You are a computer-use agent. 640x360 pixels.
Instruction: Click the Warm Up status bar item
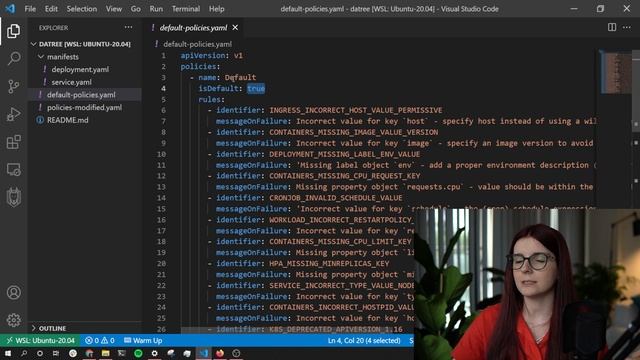pos(143,340)
